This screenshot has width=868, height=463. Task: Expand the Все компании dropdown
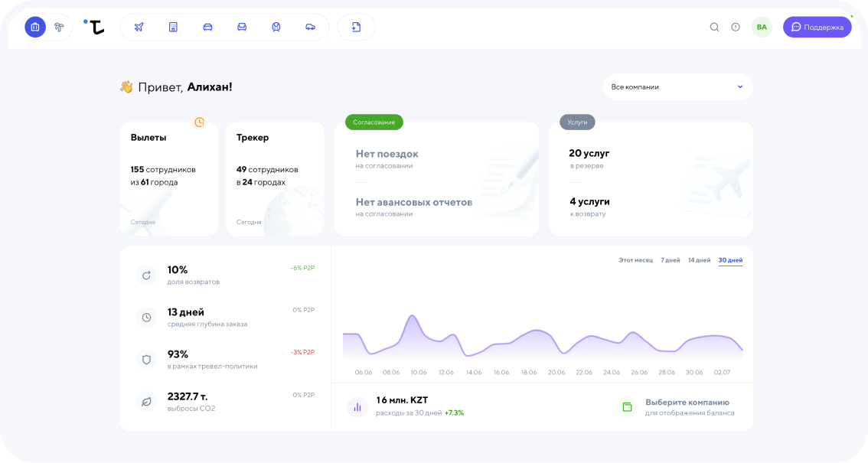pos(677,86)
